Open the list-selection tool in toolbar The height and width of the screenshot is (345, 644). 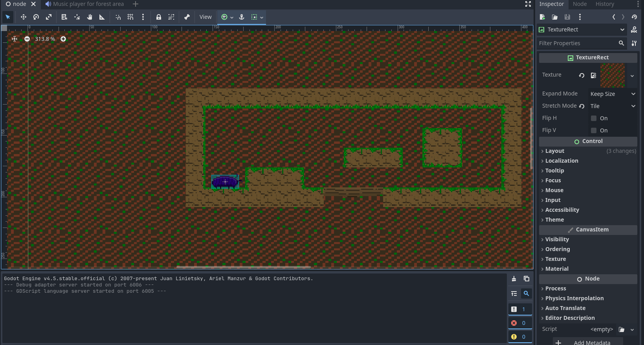point(64,17)
